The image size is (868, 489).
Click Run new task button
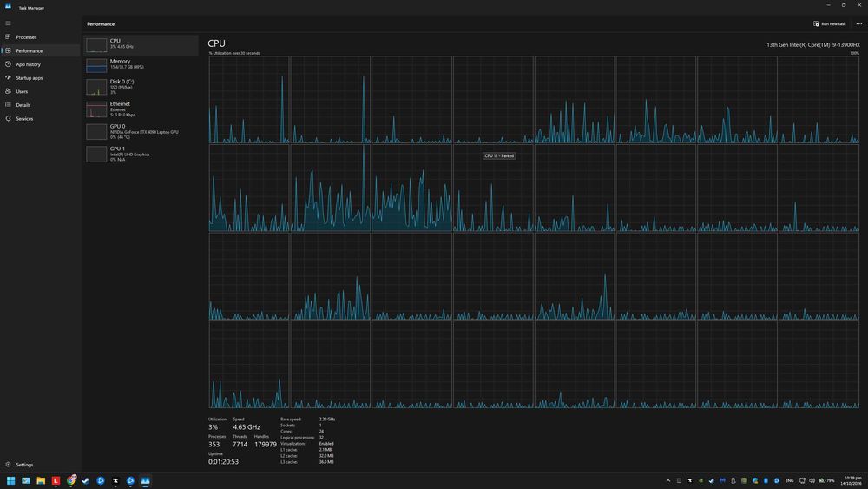click(829, 23)
